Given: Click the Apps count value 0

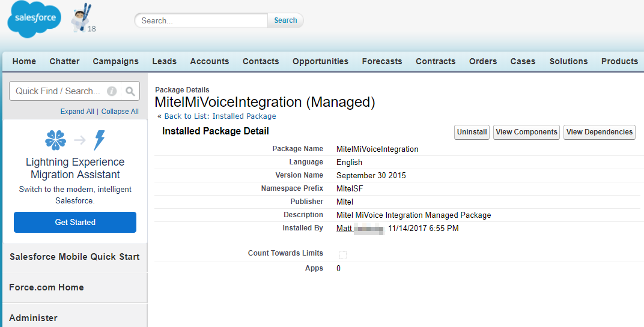Looking at the screenshot, I should coord(338,269).
